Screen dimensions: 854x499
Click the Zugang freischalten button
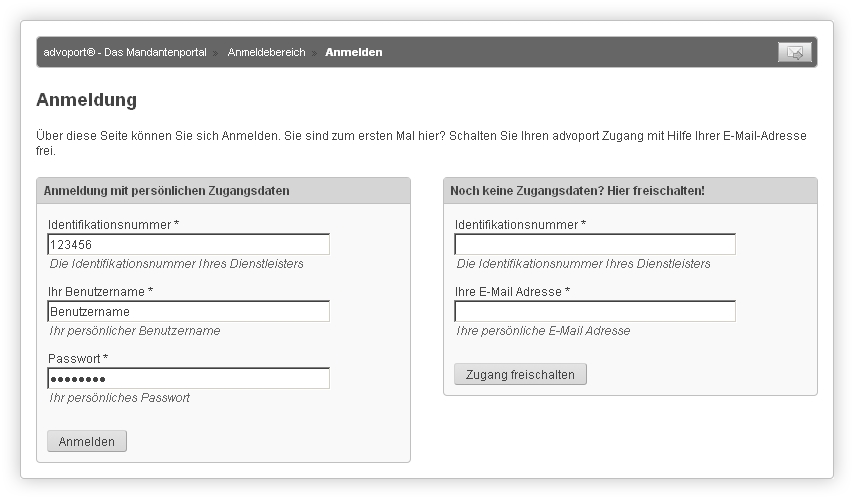click(520, 374)
